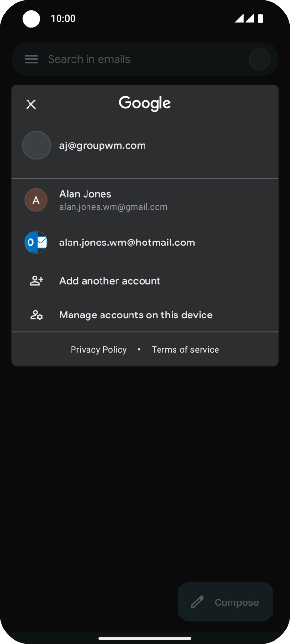Tap the bottom navigation home handle
This screenshot has height=644, width=290.
coord(145,638)
